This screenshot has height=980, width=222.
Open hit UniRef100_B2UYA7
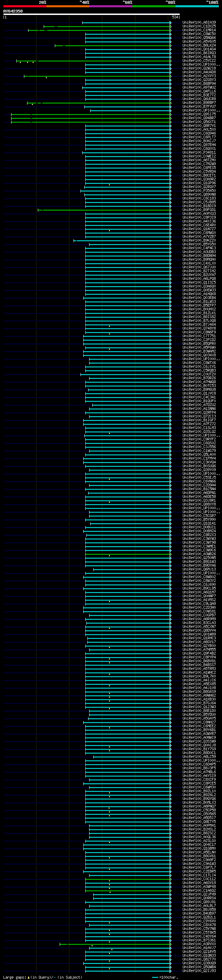(199, 275)
